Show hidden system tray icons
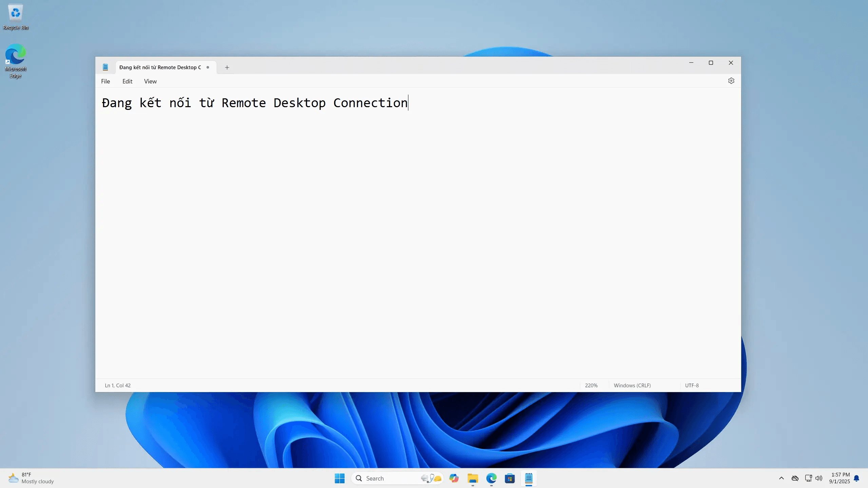Image resolution: width=868 pixels, height=488 pixels. [x=782, y=478]
